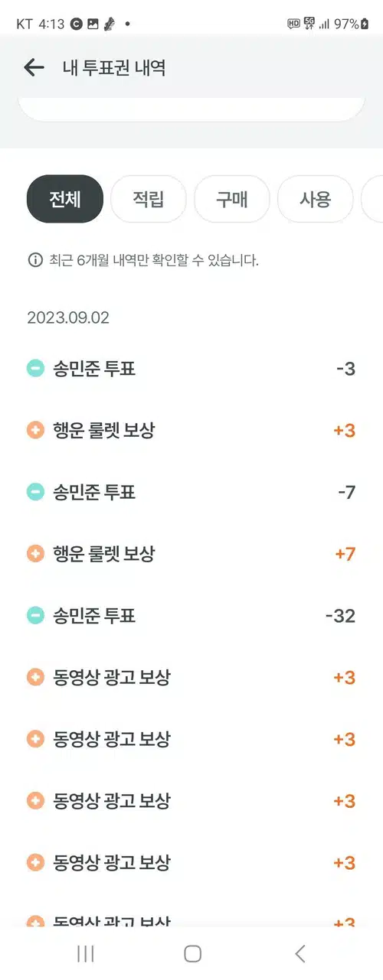This screenshot has height=980, width=383.
Task: Tap minus icon beside -7 송민준 투표
Action: (x=35, y=492)
